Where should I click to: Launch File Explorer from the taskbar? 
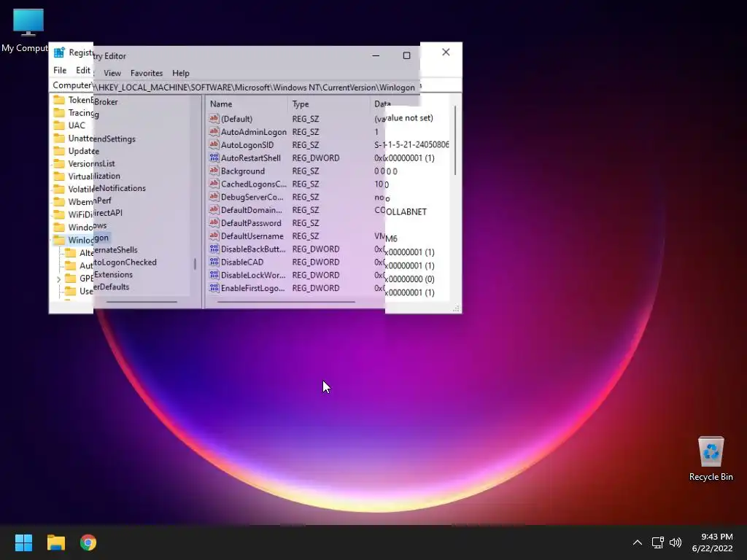pos(55,542)
